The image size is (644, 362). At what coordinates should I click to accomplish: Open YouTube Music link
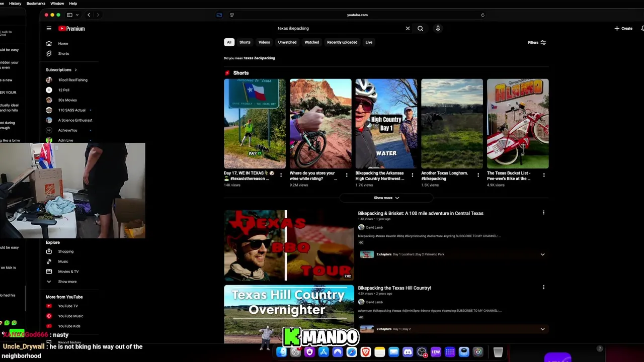[70, 316]
